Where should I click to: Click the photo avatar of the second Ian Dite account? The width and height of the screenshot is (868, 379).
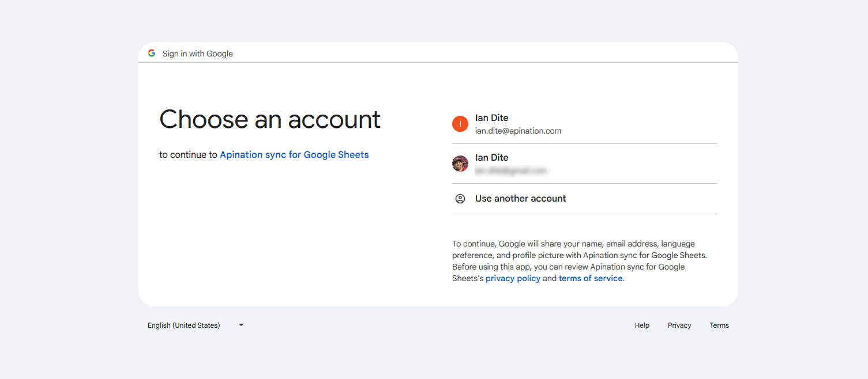(460, 164)
